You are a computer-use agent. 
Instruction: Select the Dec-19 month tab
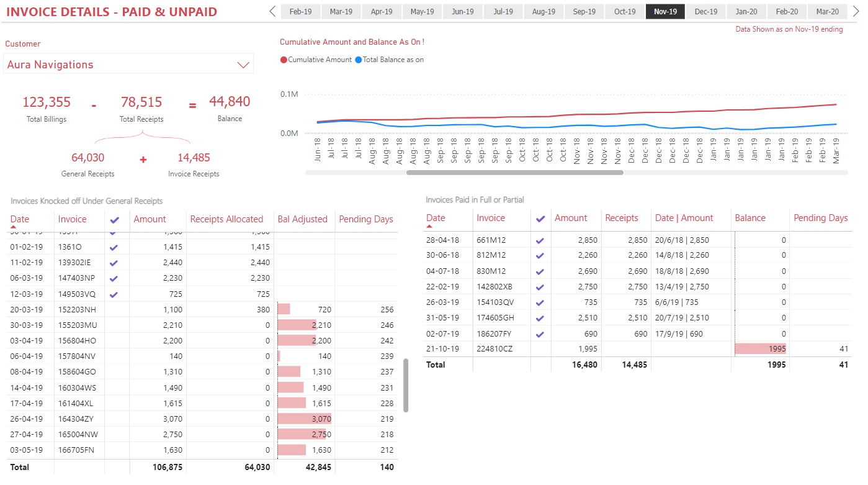pyautogui.click(x=706, y=12)
